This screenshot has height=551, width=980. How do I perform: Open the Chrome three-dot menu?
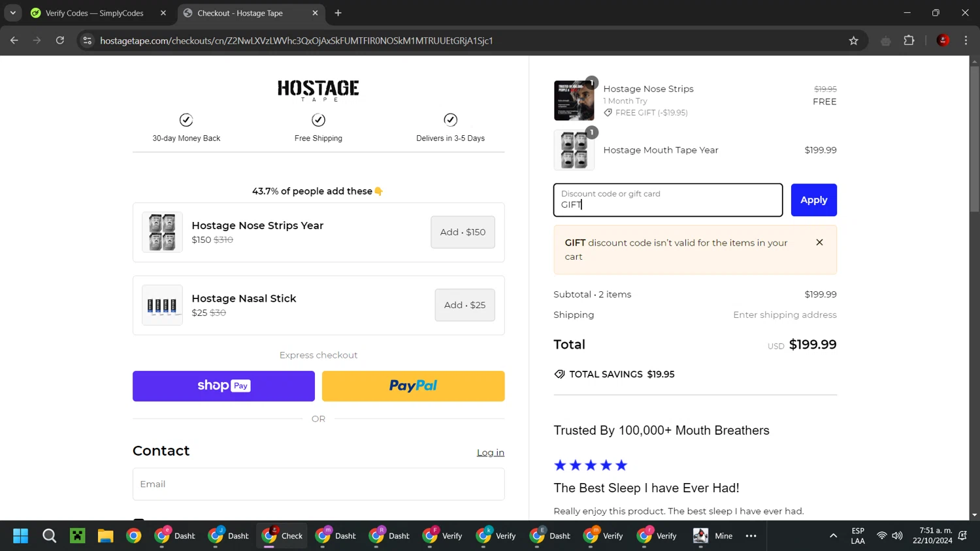click(x=966, y=40)
